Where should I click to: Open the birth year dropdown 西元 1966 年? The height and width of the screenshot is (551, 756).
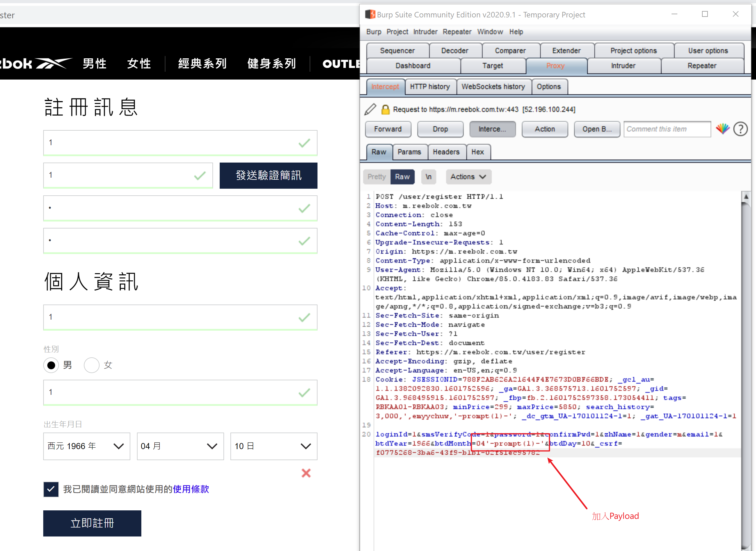tap(87, 446)
